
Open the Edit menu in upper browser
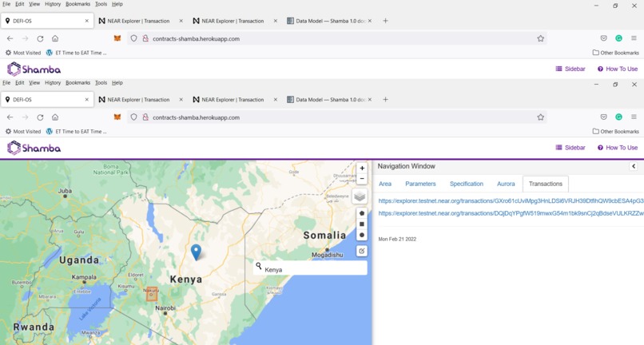(20, 4)
